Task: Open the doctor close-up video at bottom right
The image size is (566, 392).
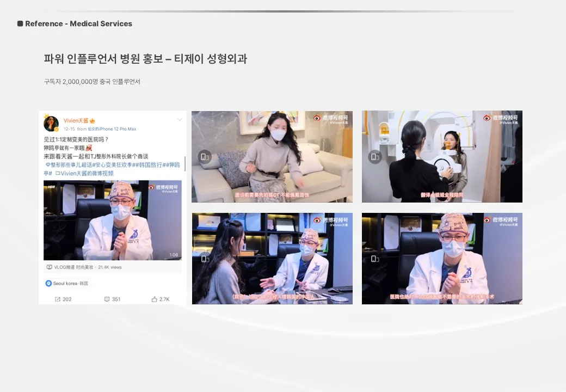Action: (x=442, y=259)
